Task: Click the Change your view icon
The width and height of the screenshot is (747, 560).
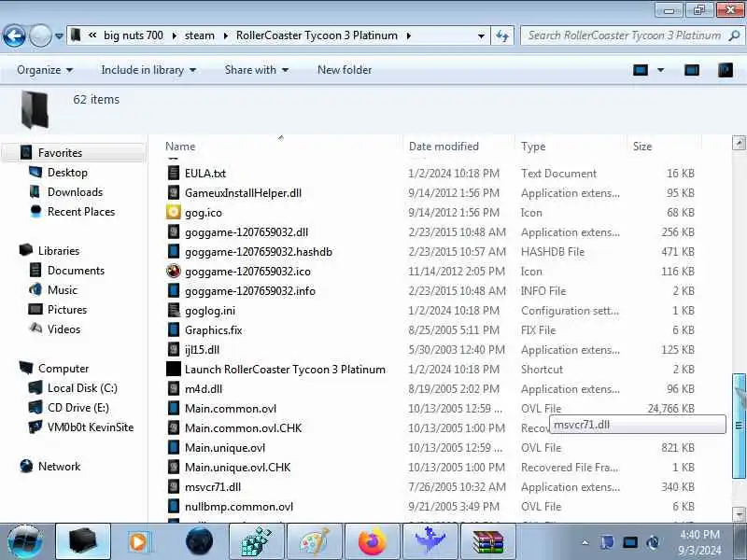Action: click(641, 71)
